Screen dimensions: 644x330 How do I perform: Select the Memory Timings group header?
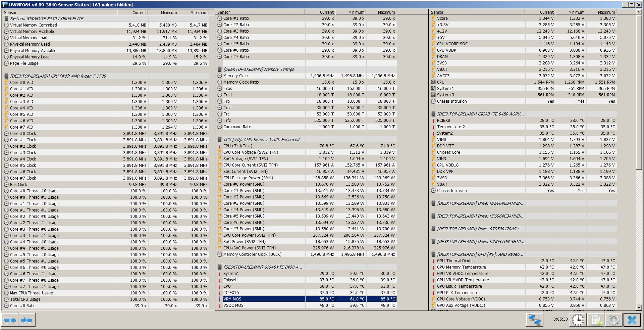pos(258,69)
